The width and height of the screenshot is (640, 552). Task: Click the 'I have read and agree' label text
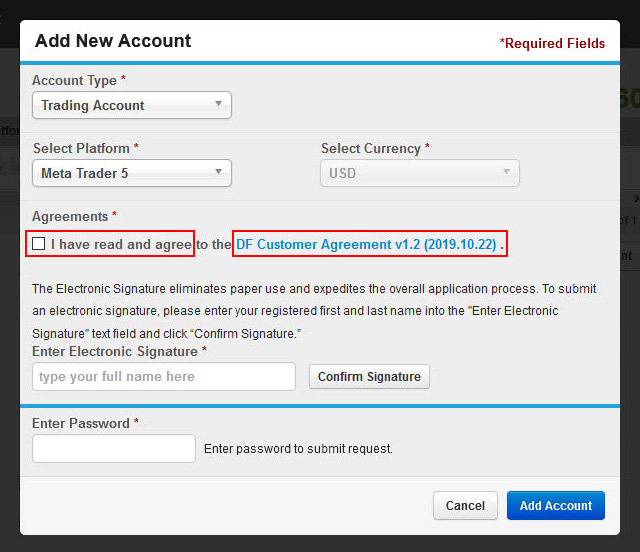tap(121, 244)
